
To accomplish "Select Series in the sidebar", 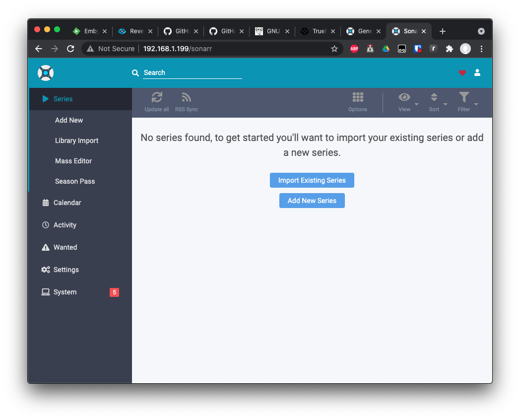I will (80, 99).
